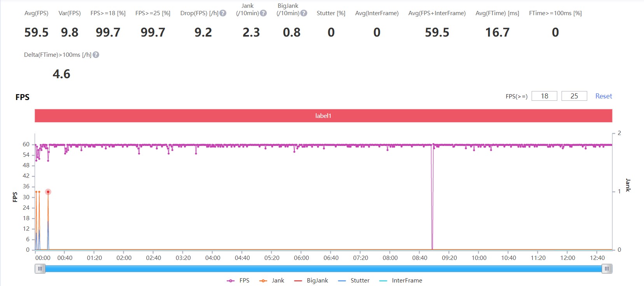Click the Avg(FTime) value 16.7

tap(497, 32)
